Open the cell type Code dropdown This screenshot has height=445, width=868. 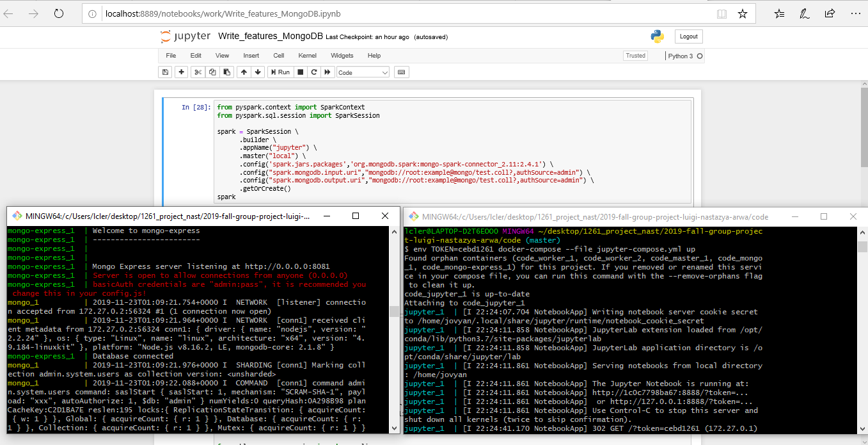(x=363, y=72)
